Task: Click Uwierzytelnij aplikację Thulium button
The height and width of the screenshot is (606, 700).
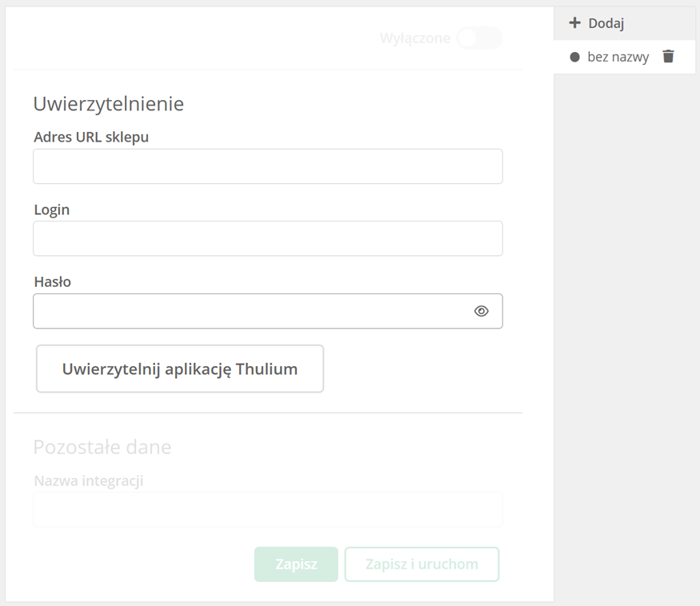Action: tap(180, 369)
